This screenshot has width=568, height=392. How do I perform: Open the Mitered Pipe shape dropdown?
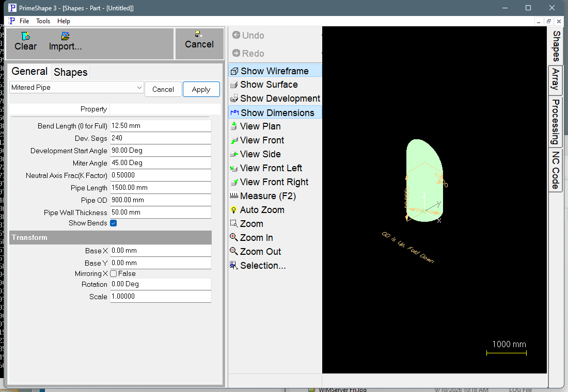[x=76, y=88]
